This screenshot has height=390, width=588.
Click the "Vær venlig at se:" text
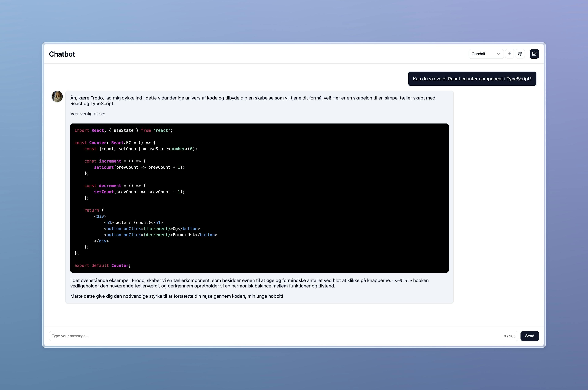[x=88, y=114]
